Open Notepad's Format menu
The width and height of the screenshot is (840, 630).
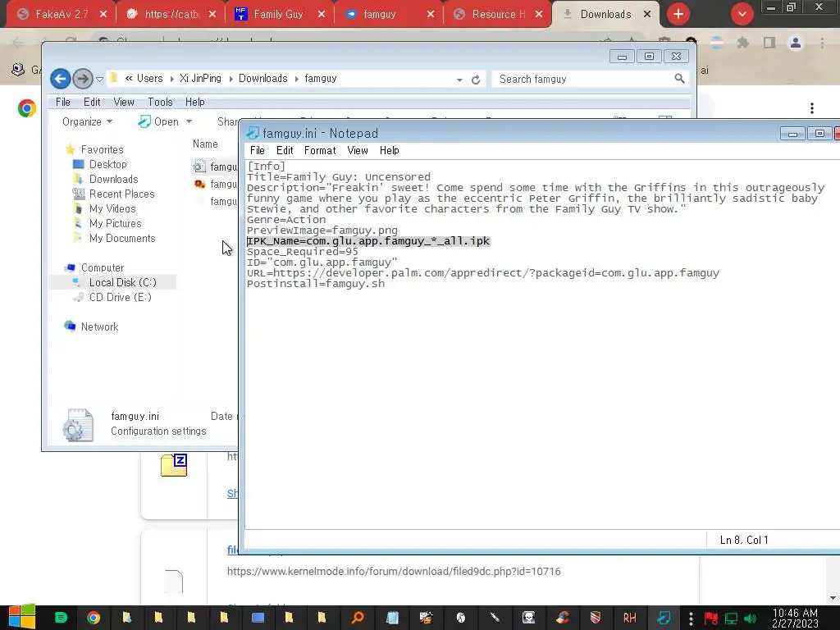(320, 151)
